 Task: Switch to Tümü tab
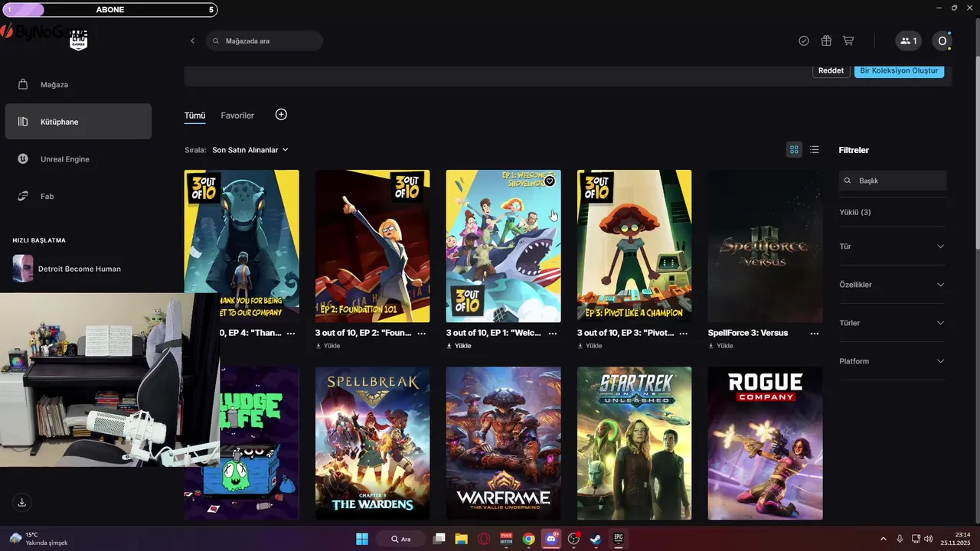tap(194, 116)
